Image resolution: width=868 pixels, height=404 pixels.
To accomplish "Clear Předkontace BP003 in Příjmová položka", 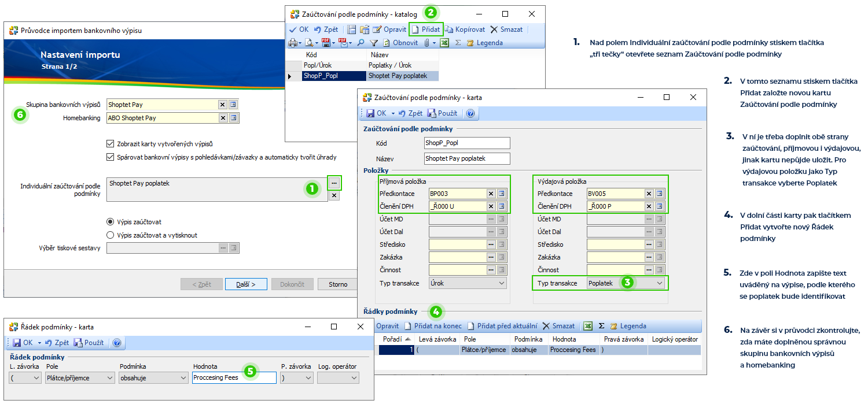I will point(491,194).
